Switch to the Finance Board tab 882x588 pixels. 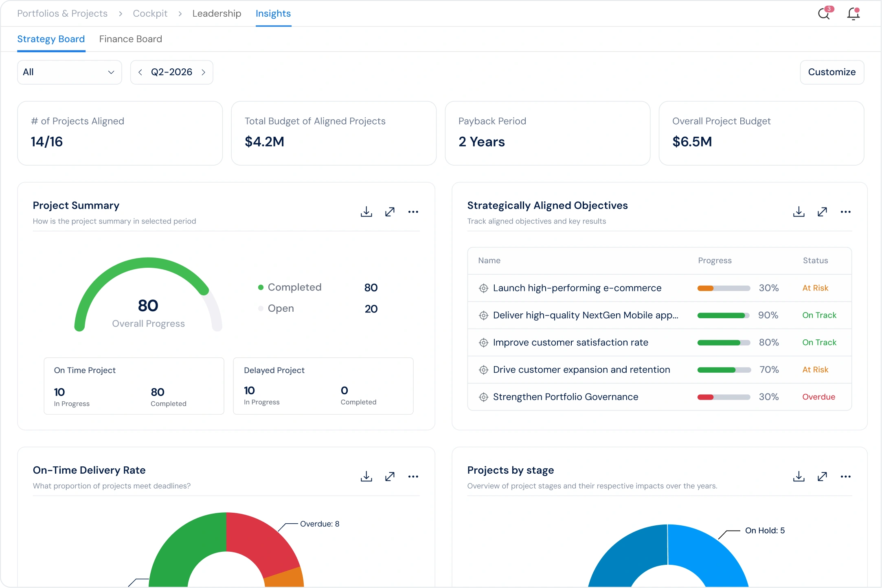tap(131, 39)
